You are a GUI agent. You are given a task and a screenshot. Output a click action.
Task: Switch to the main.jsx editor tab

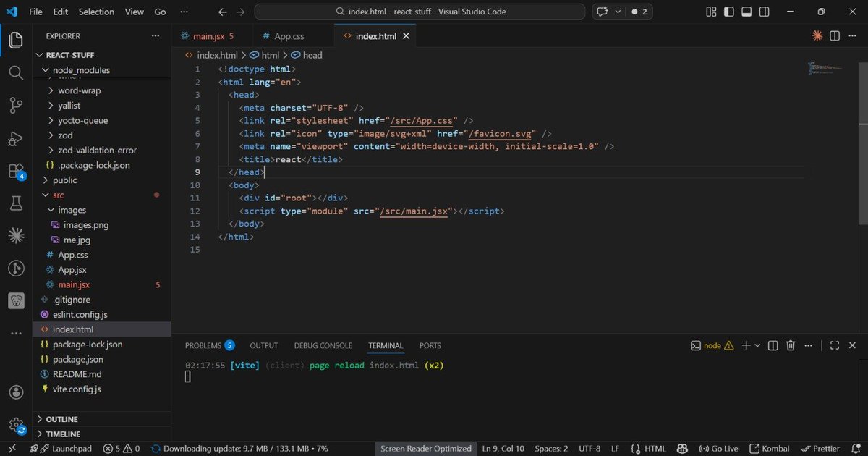(208, 35)
